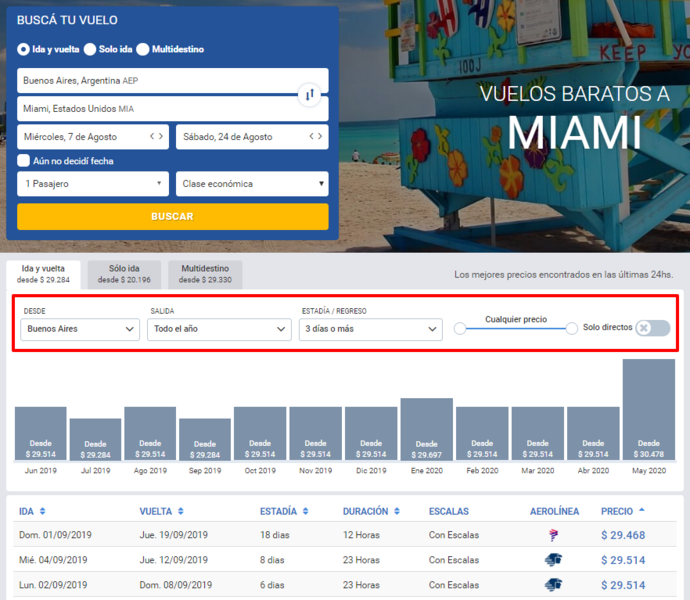Open the $ 29.514 price for Lun. 02/09/2019
This screenshot has width=690, height=600.
[x=623, y=585]
